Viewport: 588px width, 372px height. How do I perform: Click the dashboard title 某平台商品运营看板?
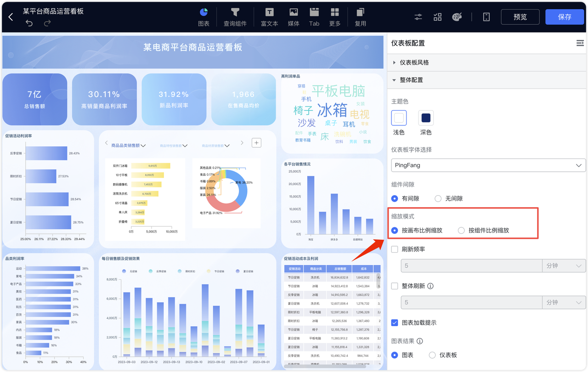(53, 11)
